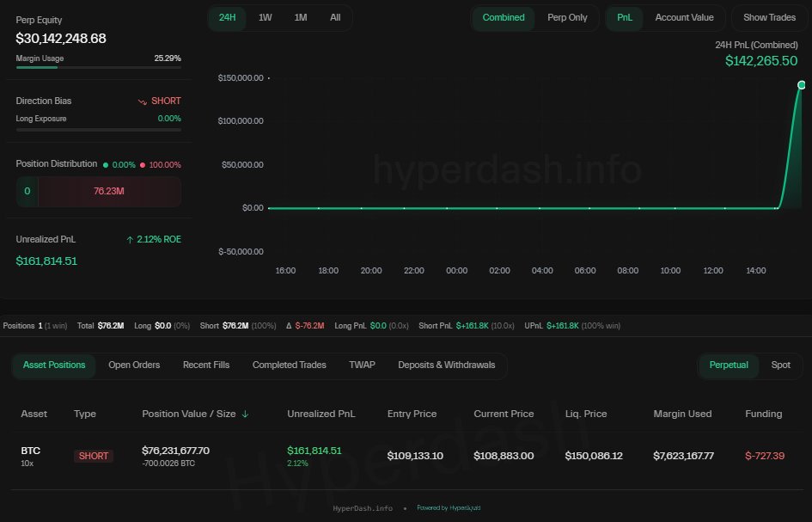This screenshot has width=812, height=522.
Task: Click the Unrealized PnL $161,814.51 summary
Action: [x=46, y=261]
